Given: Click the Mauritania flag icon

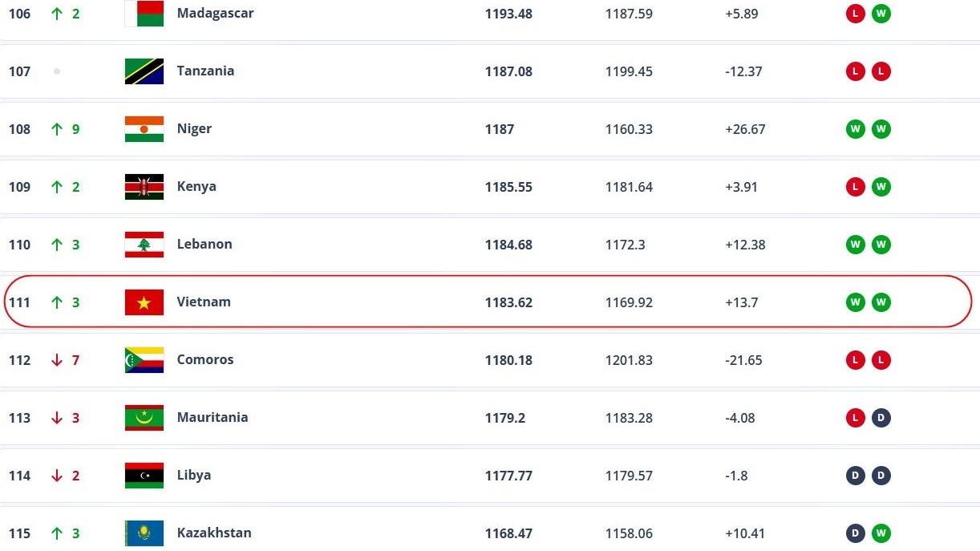Looking at the screenshot, I should [x=144, y=418].
